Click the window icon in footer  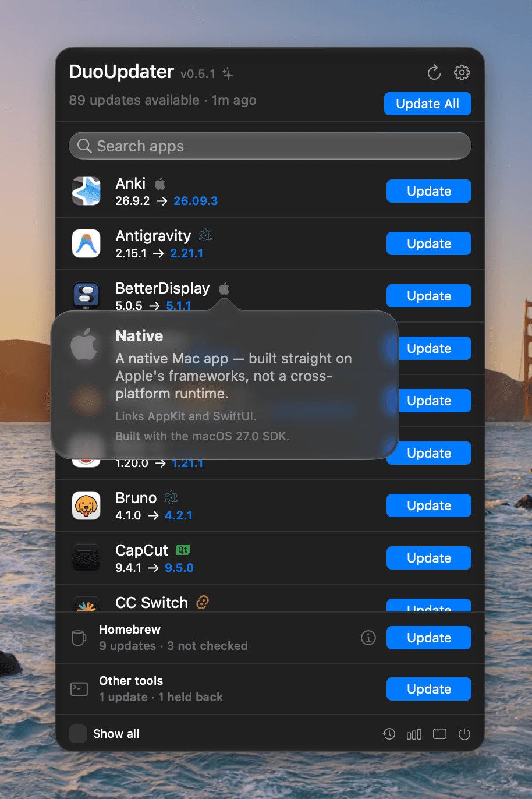click(x=439, y=734)
